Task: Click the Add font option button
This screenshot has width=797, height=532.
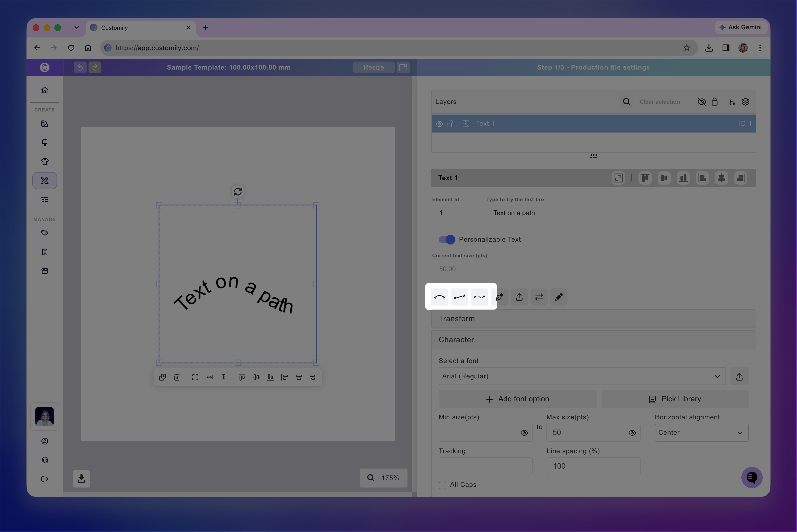Action: click(518, 399)
